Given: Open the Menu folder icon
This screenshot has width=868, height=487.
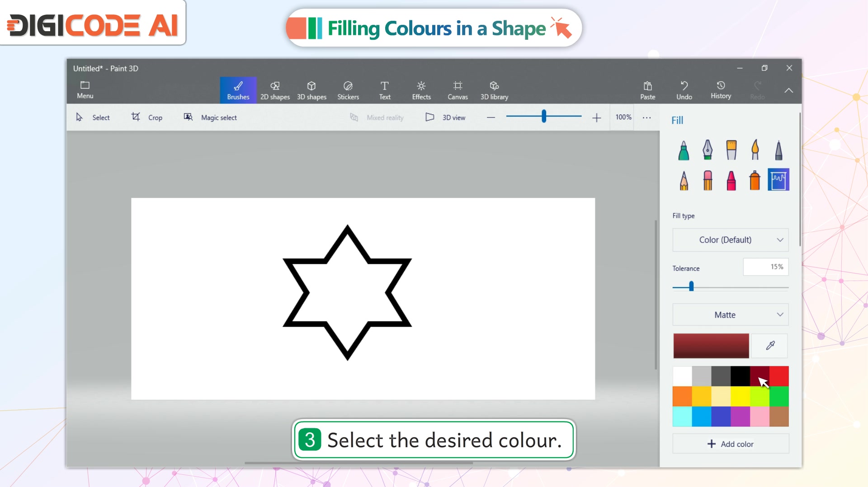Looking at the screenshot, I should (85, 90).
